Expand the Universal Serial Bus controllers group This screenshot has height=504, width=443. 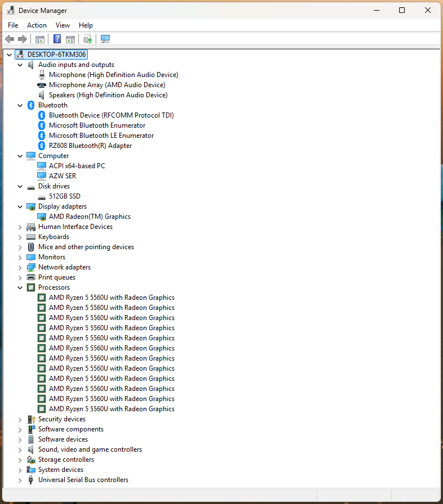tap(20, 480)
